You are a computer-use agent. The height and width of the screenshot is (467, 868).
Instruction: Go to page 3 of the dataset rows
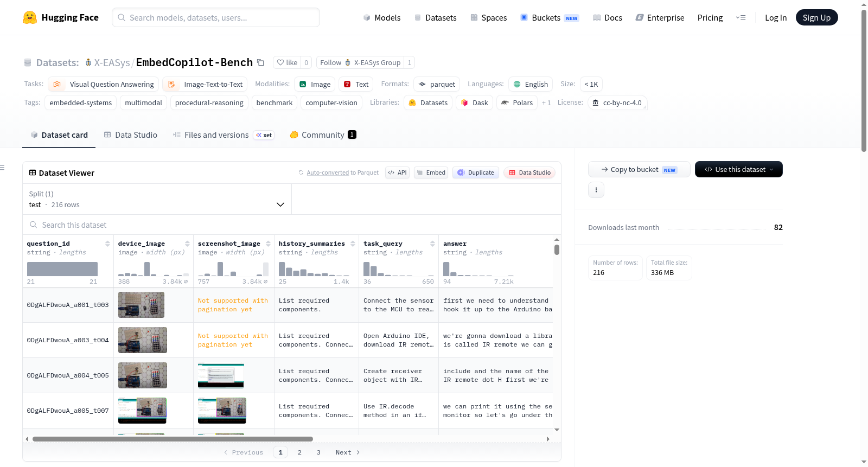coord(318,452)
